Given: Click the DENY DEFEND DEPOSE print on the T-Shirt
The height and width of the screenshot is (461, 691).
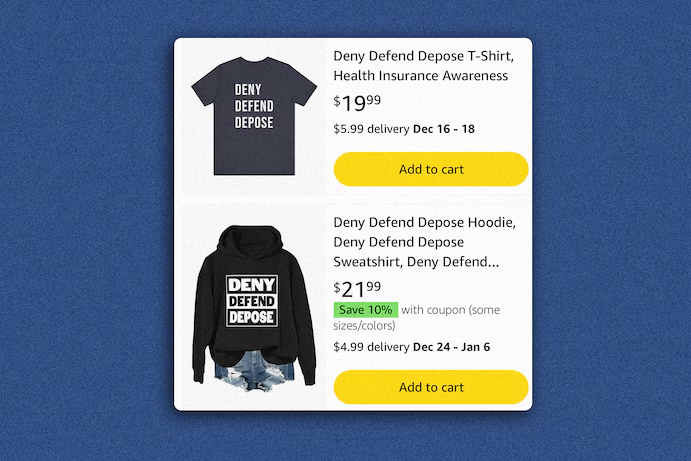Looking at the screenshot, I should click(x=254, y=106).
